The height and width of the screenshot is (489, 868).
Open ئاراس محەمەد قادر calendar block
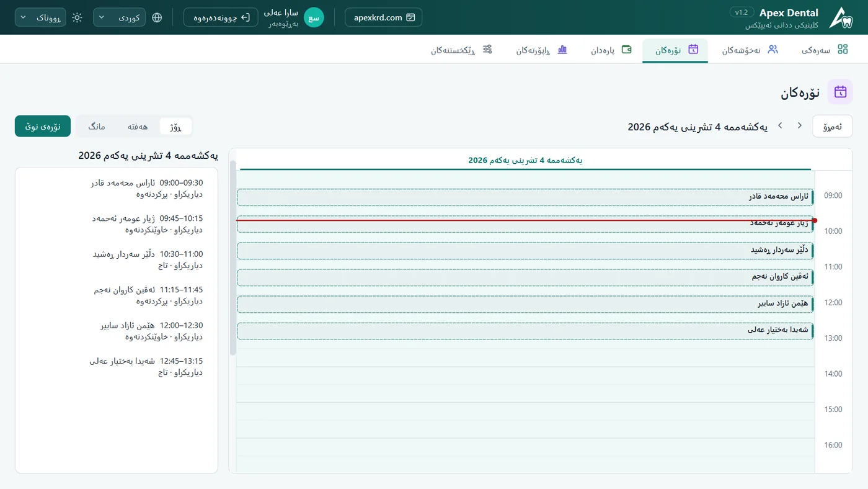click(525, 197)
